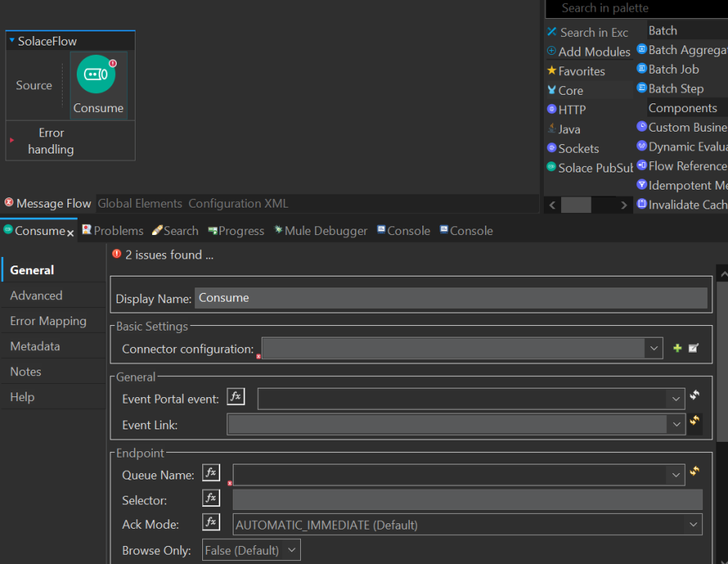Pick the Batch Job component
The width and height of the screenshot is (728, 564).
(668, 69)
